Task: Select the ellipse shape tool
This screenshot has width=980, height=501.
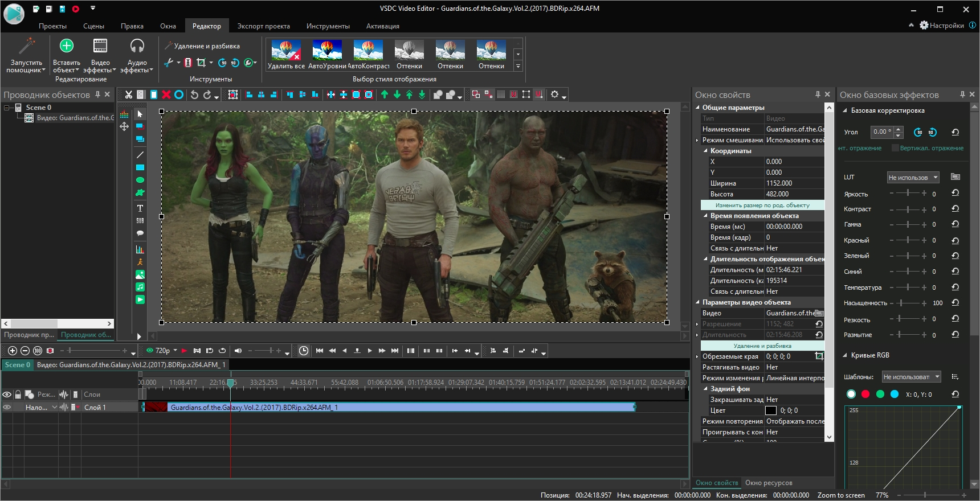Action: (140, 180)
